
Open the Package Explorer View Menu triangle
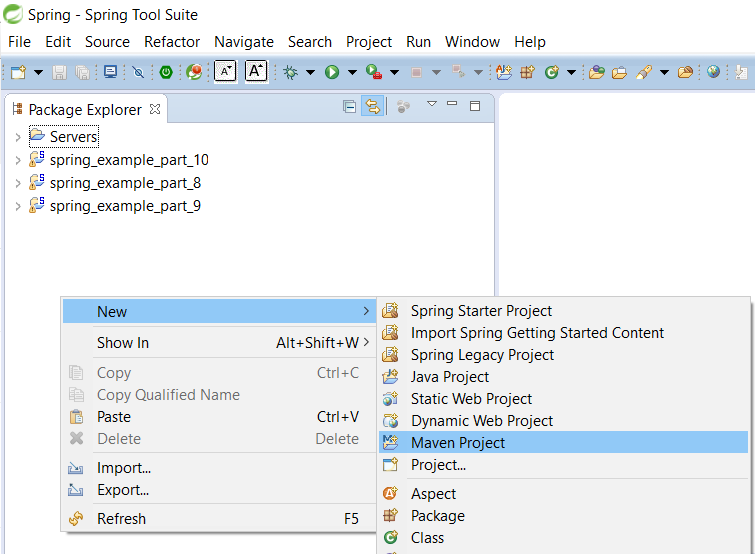pos(432,104)
